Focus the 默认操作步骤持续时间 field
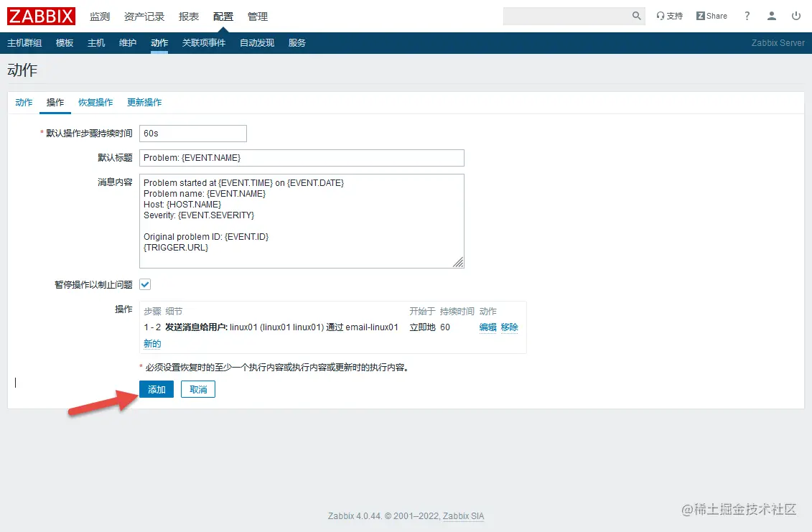This screenshot has width=812, height=532. (192, 134)
